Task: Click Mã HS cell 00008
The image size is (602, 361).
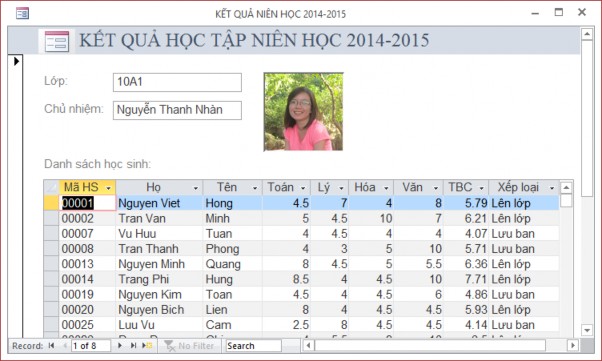Action: [87, 248]
